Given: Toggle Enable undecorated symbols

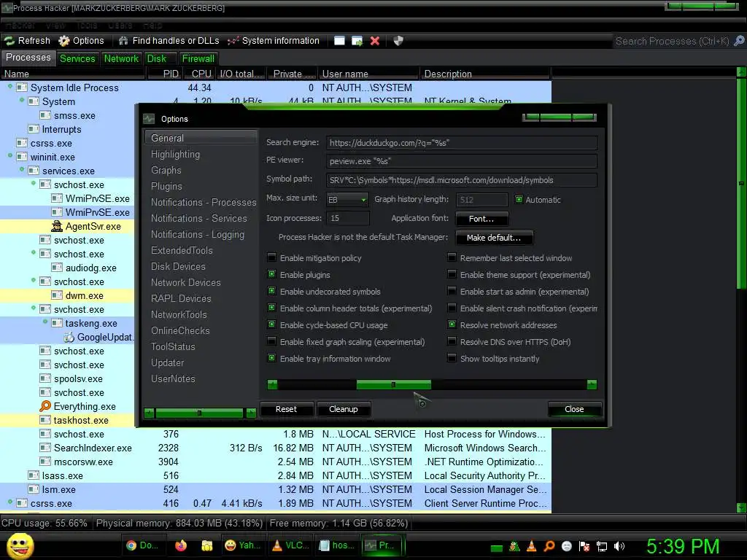Looking at the screenshot, I should [271, 291].
